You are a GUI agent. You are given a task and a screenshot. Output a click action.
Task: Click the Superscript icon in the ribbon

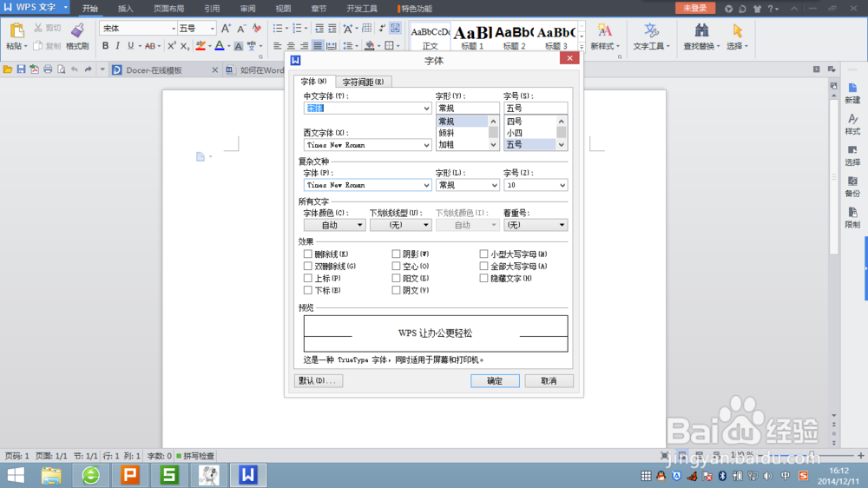tap(172, 46)
